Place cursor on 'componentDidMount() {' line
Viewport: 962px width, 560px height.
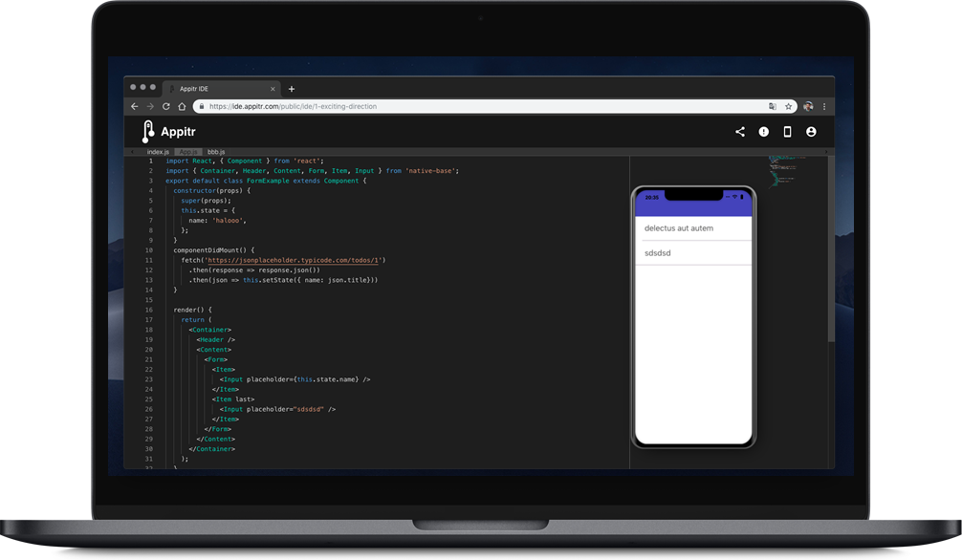point(213,250)
